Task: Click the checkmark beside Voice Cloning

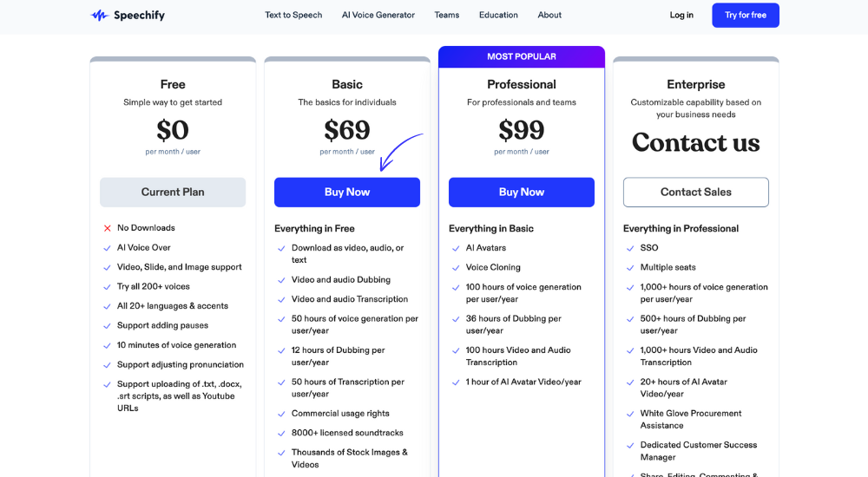Action: (x=457, y=268)
